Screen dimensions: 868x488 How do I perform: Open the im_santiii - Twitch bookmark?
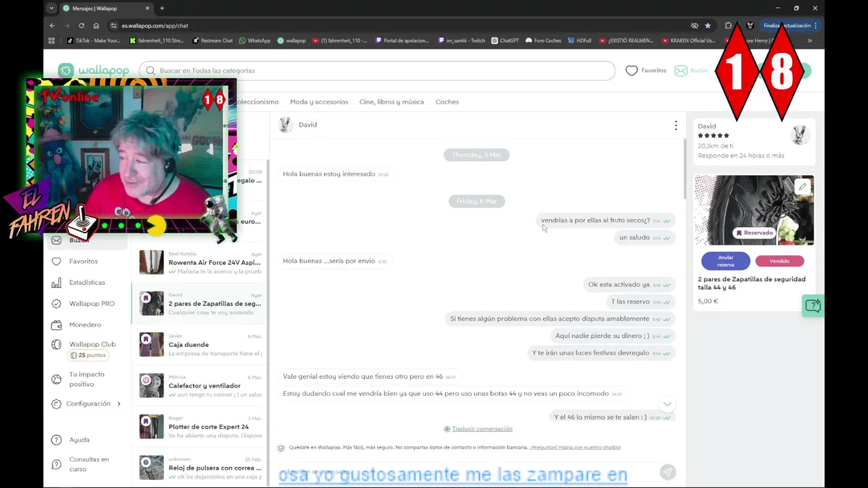[461, 41]
